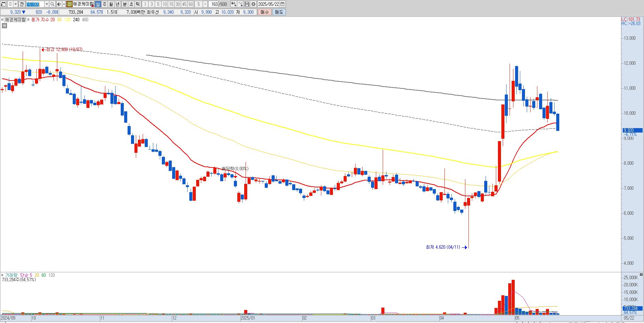The image size is (644, 323).
Task: Open the 주 market type dropdown arrow
Action: coord(16,4)
